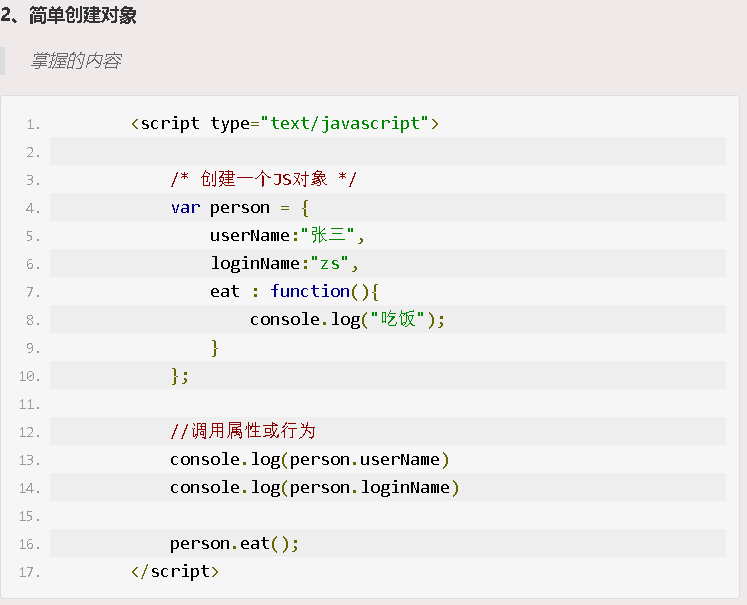Click line number 4
This screenshot has height=605, width=747.
(33, 209)
